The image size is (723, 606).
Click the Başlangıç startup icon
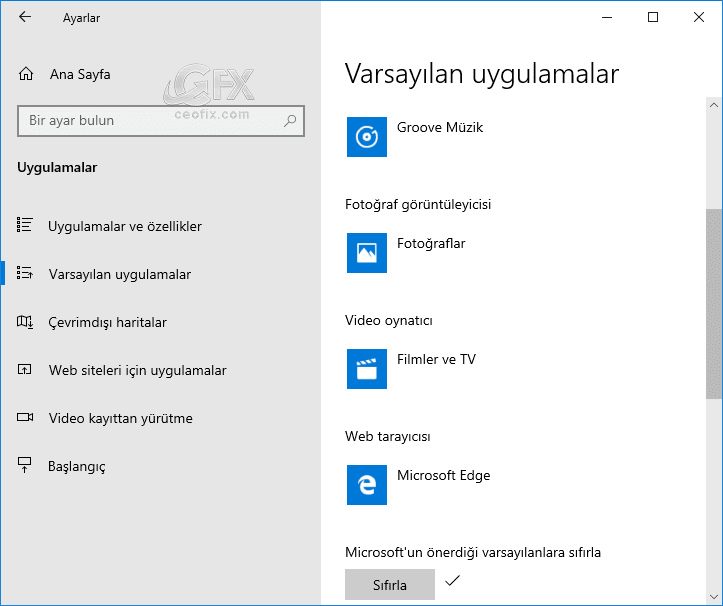24,465
